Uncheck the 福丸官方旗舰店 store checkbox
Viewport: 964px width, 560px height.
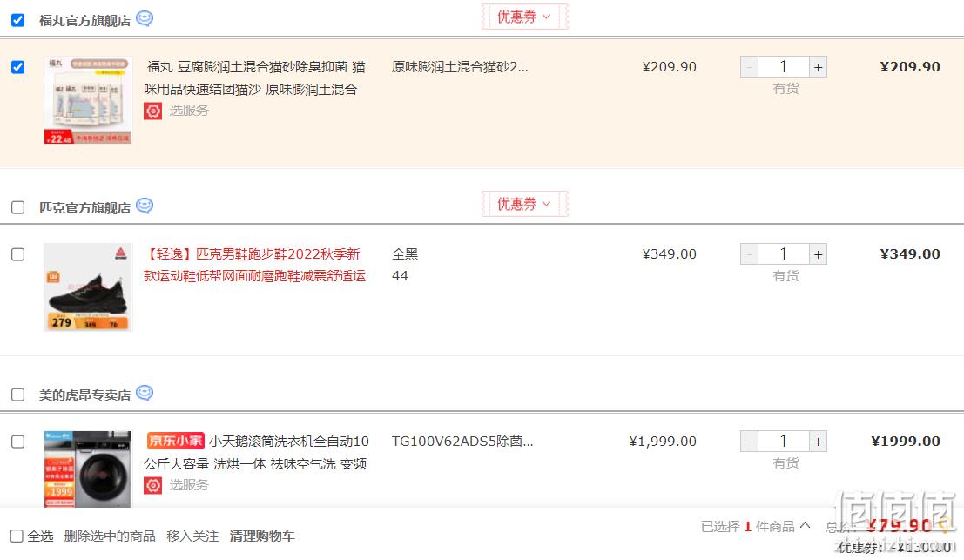[17, 20]
